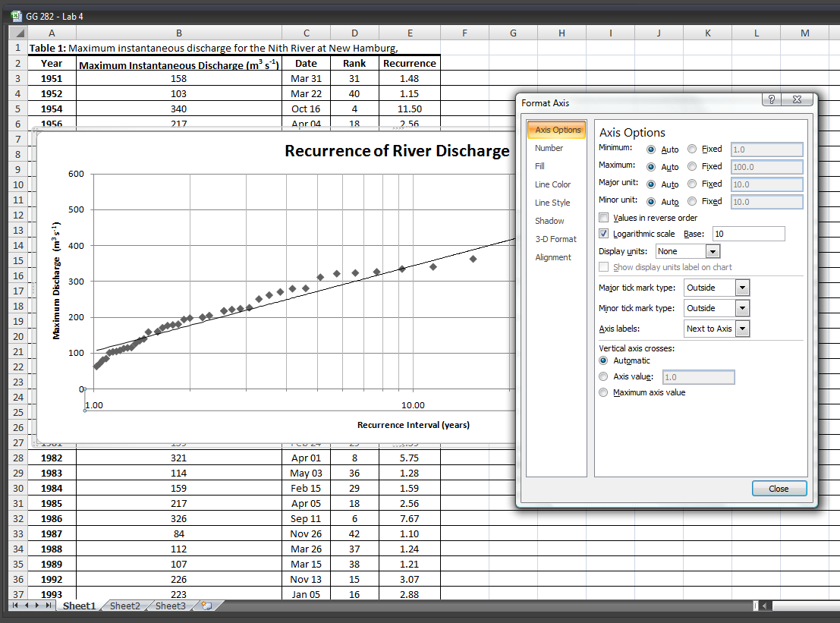Enable Values in reverse order

click(603, 217)
